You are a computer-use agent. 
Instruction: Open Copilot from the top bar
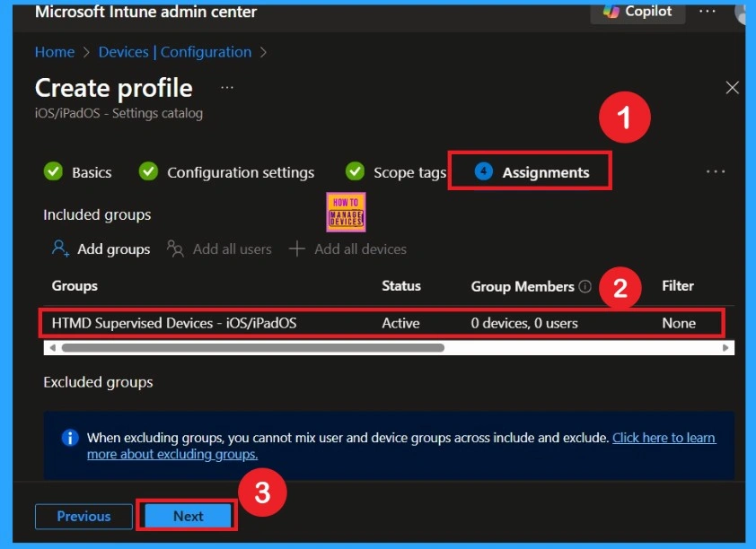click(637, 12)
